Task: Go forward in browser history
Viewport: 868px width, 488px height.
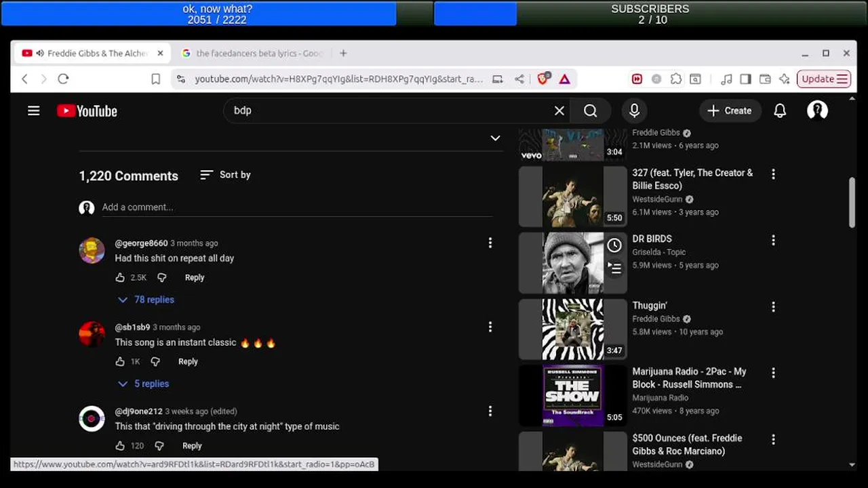Action: (43, 79)
